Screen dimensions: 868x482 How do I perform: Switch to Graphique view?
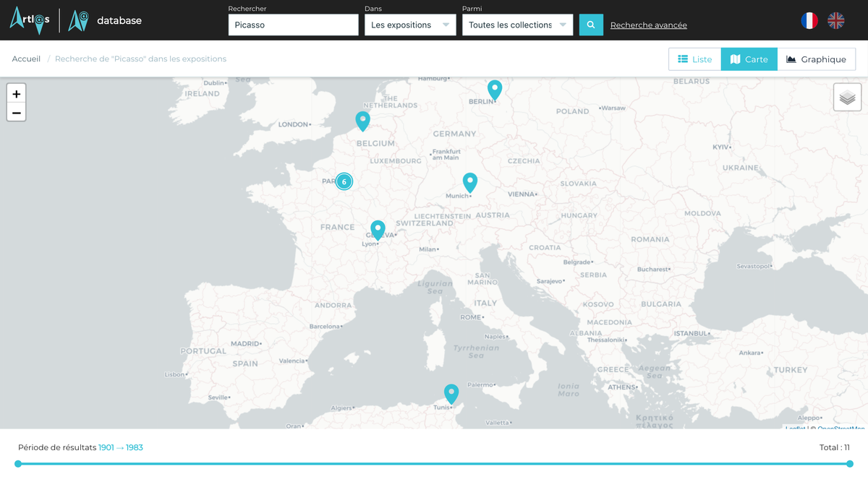[x=816, y=59]
